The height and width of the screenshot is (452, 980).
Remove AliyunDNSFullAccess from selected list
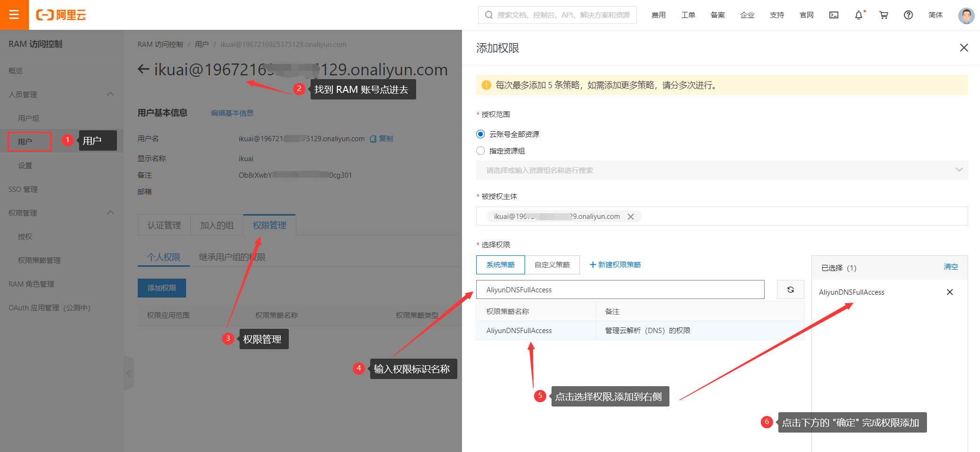(950, 292)
